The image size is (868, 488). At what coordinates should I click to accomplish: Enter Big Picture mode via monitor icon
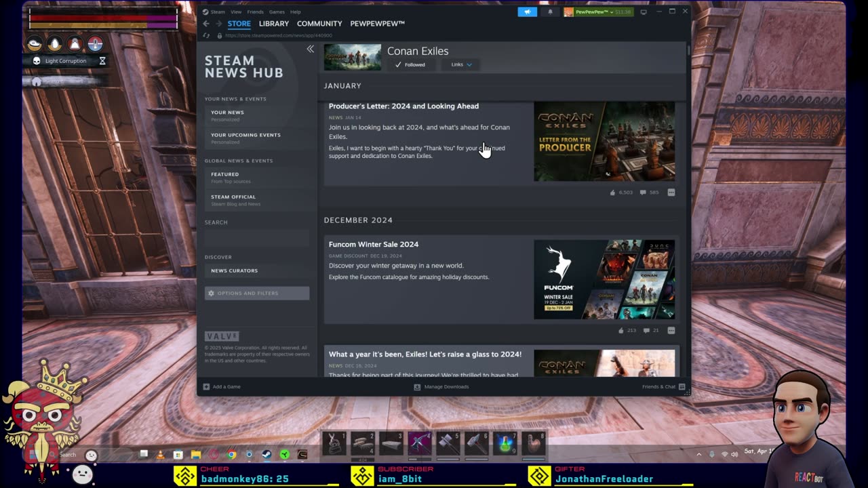click(x=644, y=12)
